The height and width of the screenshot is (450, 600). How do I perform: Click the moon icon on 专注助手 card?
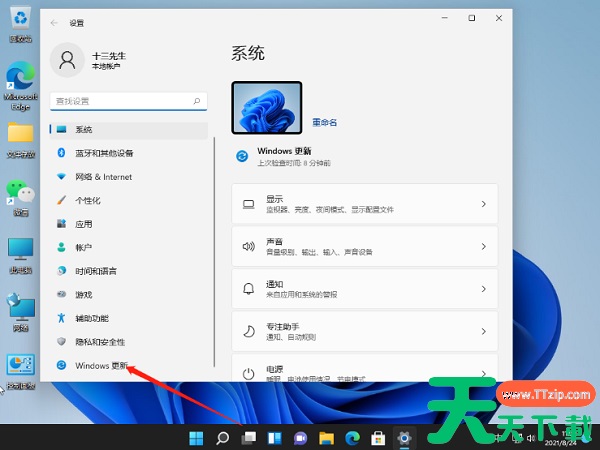[x=249, y=331]
